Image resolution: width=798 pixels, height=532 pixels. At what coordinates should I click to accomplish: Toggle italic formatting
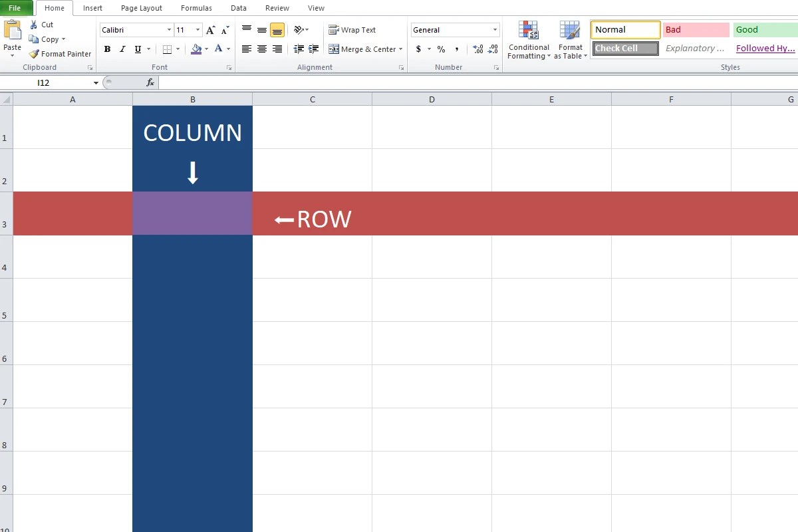pos(122,49)
